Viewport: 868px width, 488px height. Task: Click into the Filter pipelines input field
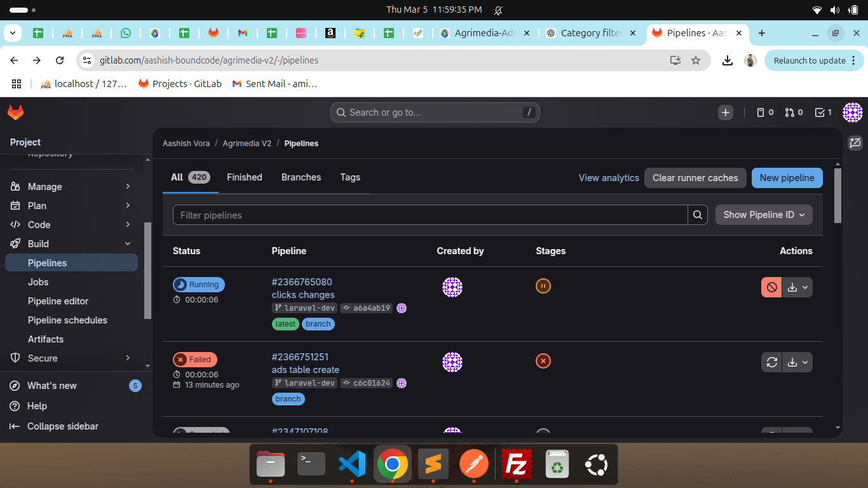point(430,215)
